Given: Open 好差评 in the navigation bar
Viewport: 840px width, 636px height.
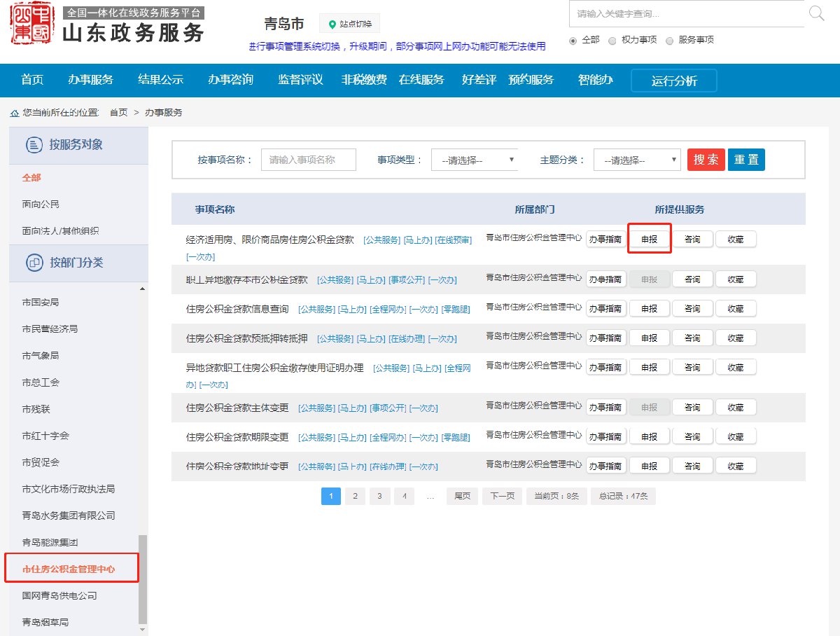Looking at the screenshot, I should tap(479, 79).
